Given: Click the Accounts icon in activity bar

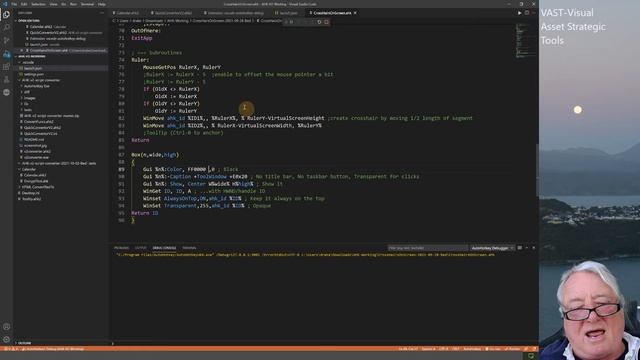Looking at the screenshot, I should [x=6, y=327].
